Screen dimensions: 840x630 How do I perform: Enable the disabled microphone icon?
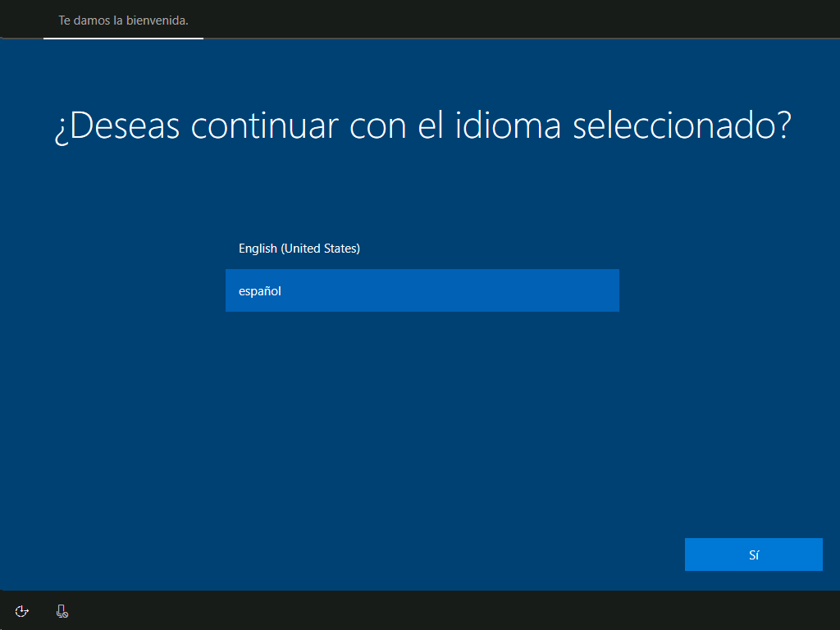[x=62, y=610]
